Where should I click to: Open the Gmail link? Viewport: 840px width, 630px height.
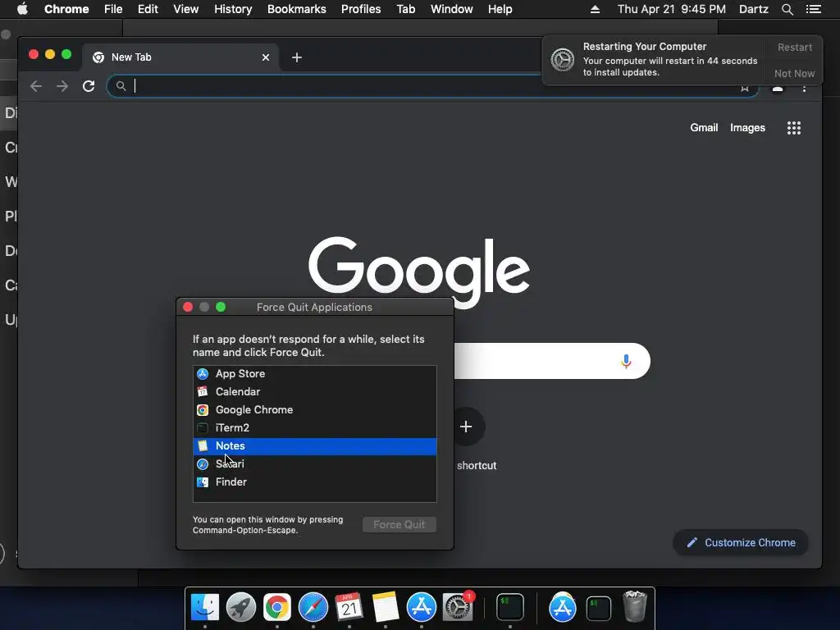tap(704, 127)
